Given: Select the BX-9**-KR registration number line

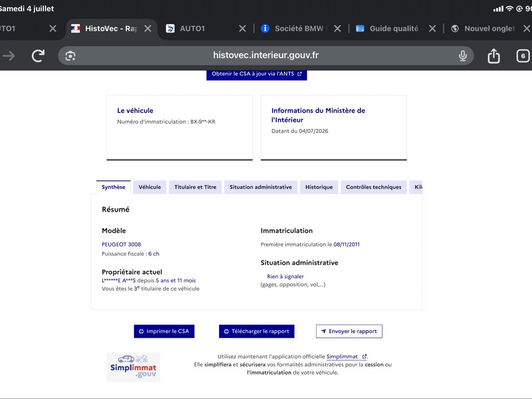Looking at the screenshot, I should 166,122.
